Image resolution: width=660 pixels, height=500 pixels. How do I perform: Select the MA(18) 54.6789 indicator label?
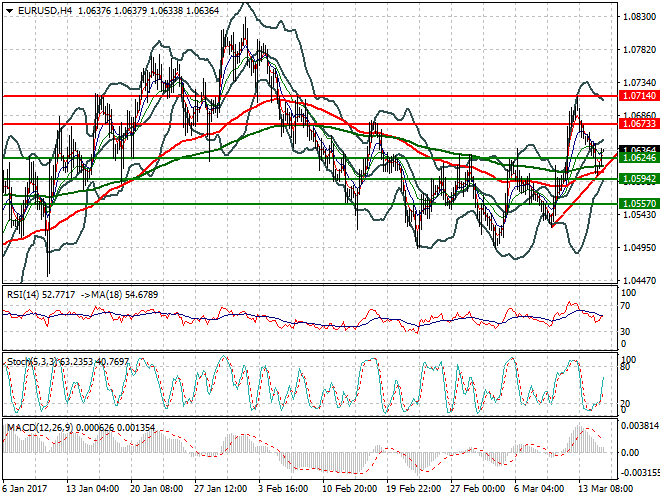click(125, 295)
